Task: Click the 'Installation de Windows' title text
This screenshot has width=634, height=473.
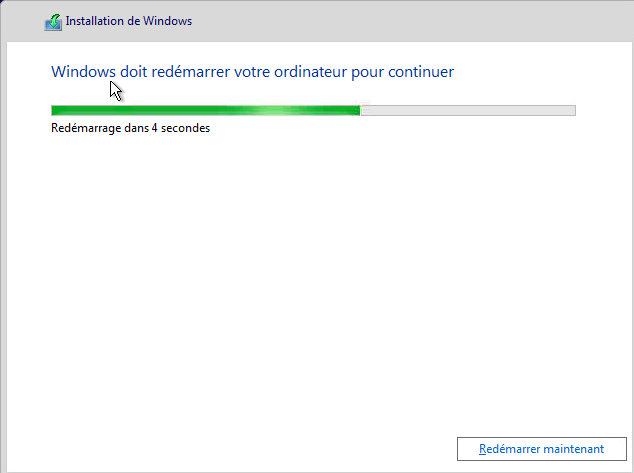Action: 129,21
